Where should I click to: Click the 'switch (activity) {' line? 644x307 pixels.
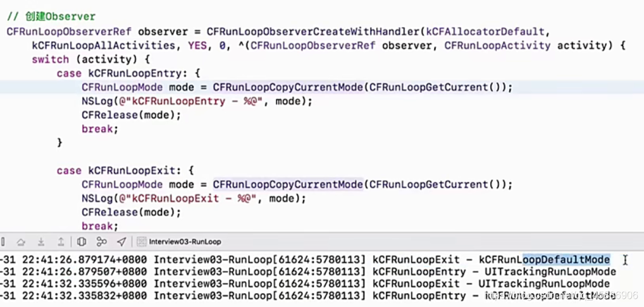(x=90, y=59)
